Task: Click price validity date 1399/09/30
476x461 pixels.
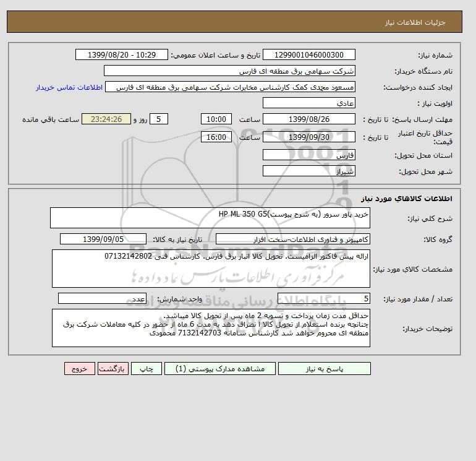Action: tap(309, 137)
